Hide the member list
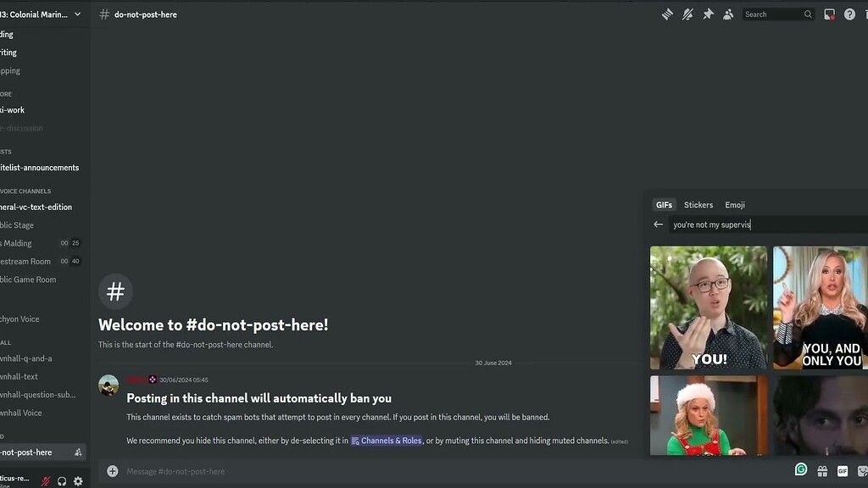 click(x=728, y=14)
